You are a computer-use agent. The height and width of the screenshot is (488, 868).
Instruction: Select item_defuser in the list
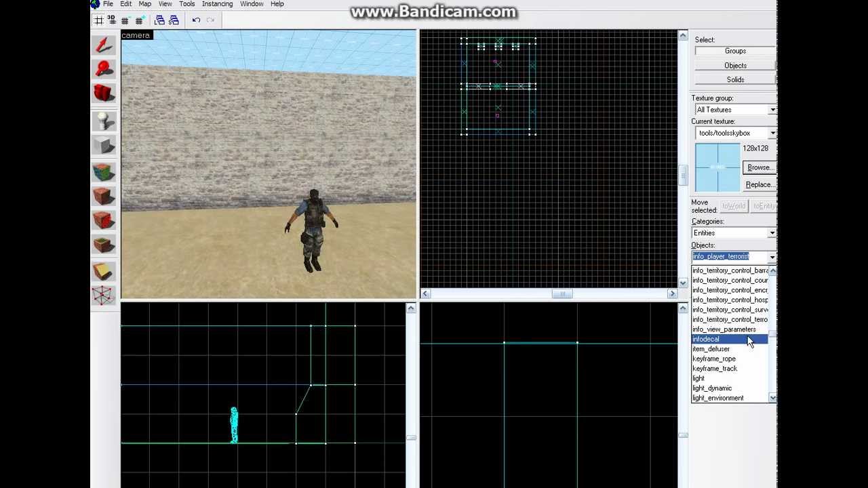(730, 349)
